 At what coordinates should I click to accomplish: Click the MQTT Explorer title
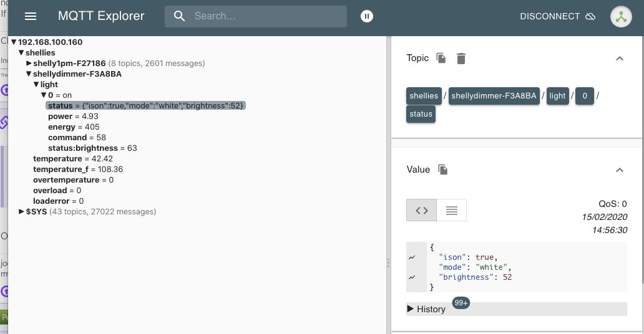[101, 16]
